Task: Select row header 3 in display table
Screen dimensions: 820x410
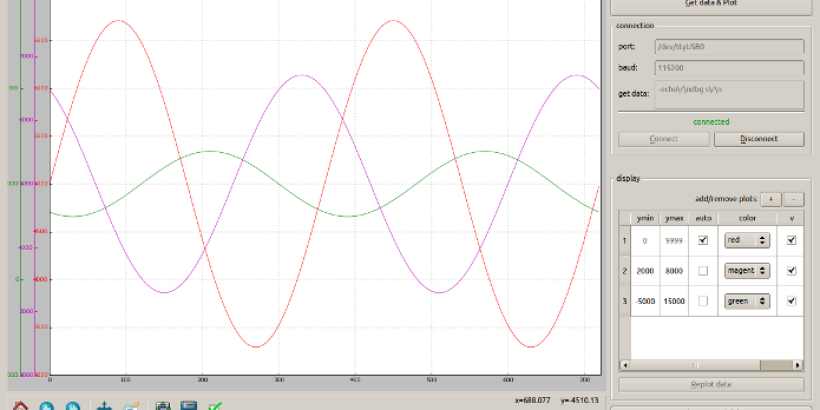Action: pos(624,301)
